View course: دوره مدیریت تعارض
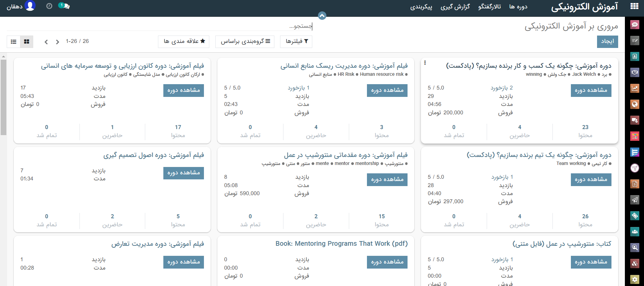 [183, 262]
